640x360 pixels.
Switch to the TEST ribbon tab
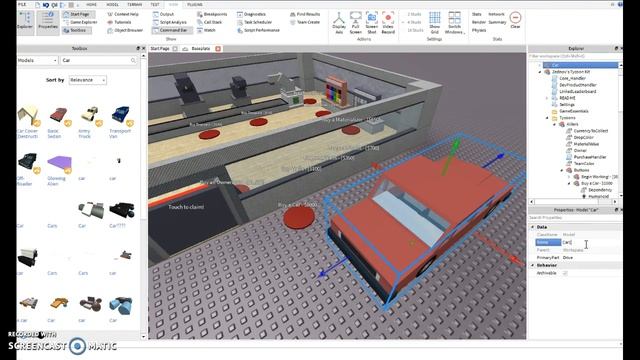[155, 4]
